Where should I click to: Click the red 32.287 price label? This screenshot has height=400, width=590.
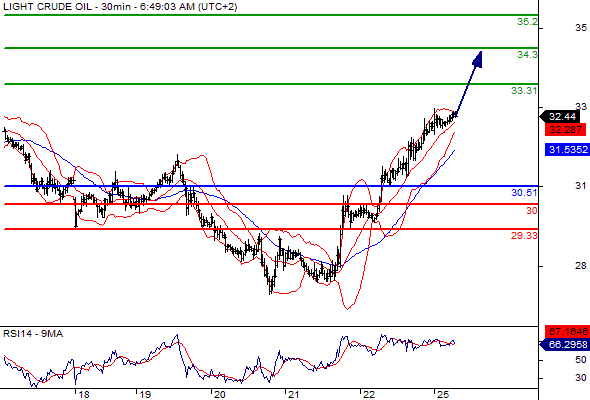566,130
